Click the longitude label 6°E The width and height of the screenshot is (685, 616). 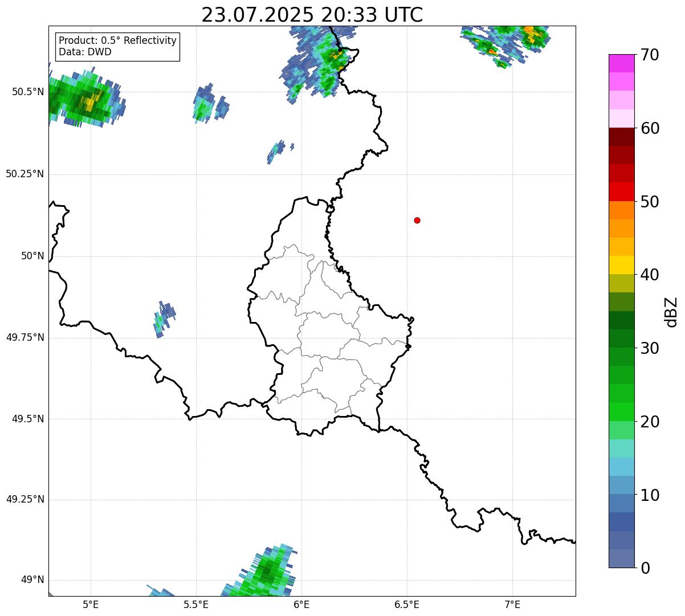pos(301,604)
